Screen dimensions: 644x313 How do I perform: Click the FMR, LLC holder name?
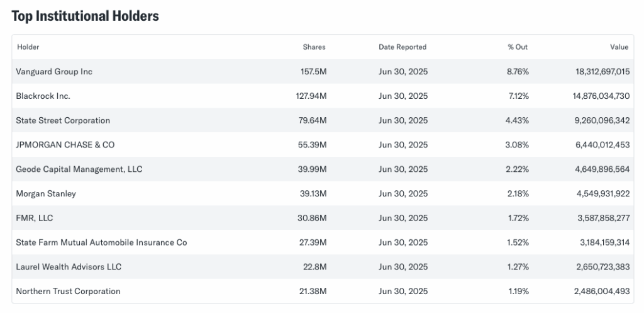click(35, 218)
